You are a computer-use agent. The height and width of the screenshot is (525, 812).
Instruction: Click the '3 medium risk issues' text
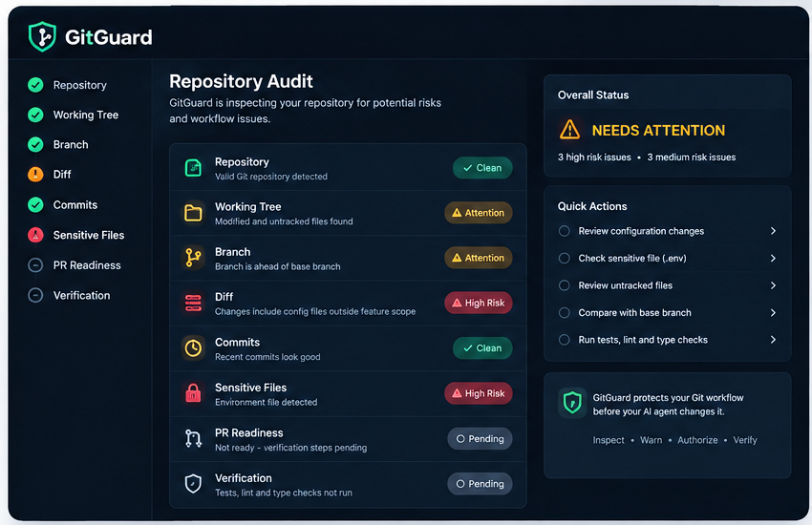click(692, 157)
